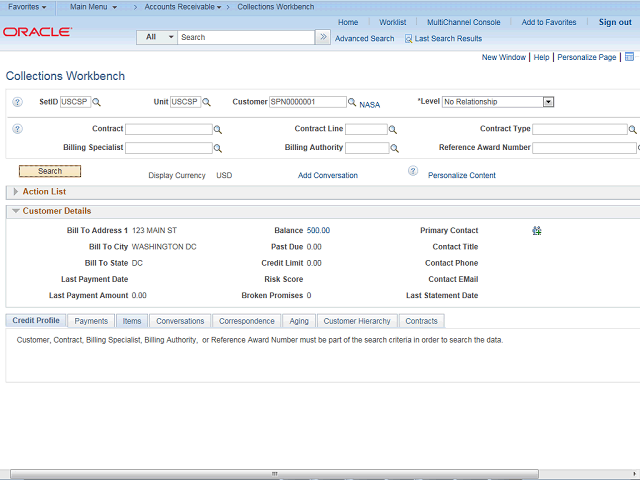Click into the Reference Award Number field
The height and width of the screenshot is (480, 640).
(584, 148)
